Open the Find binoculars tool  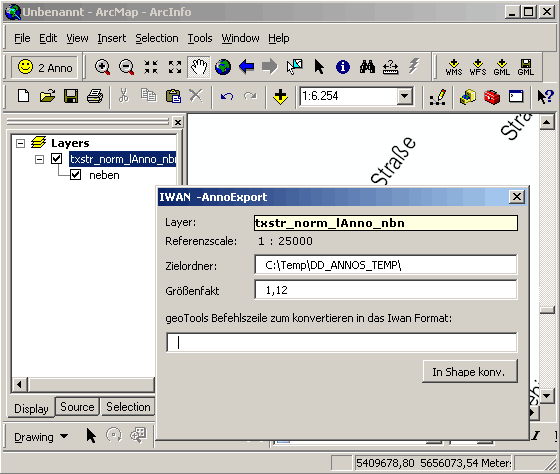367,67
